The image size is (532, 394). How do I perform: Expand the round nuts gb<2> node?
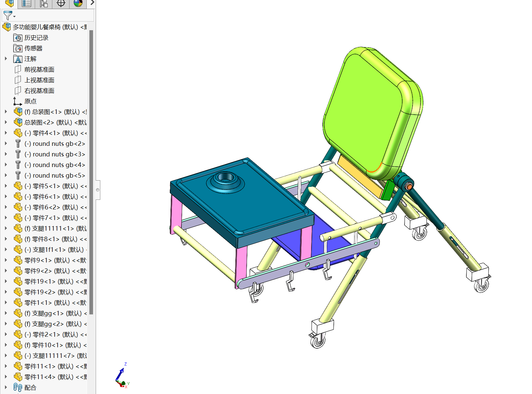pos(6,143)
